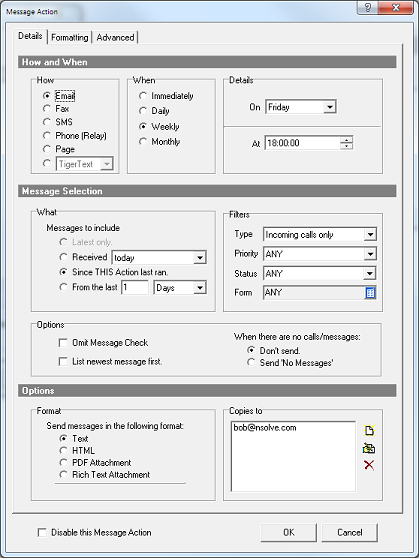
Task: Click the Cancel button
Action: click(x=350, y=532)
